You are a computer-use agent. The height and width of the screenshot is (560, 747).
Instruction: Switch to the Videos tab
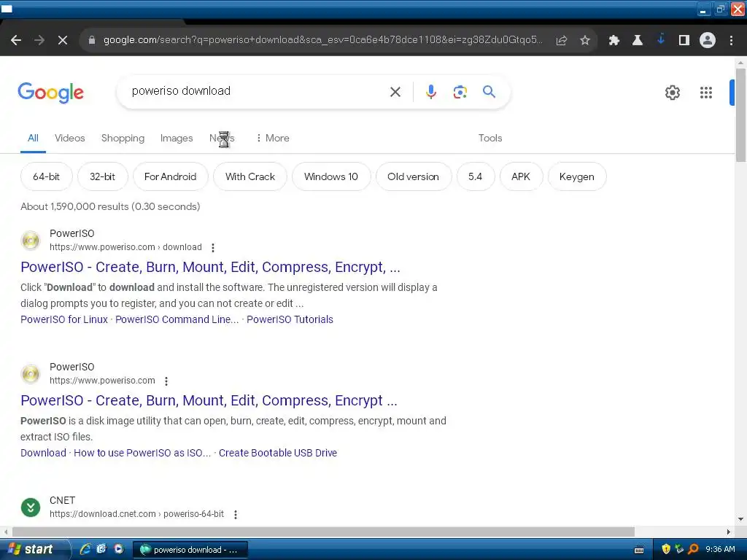69,138
